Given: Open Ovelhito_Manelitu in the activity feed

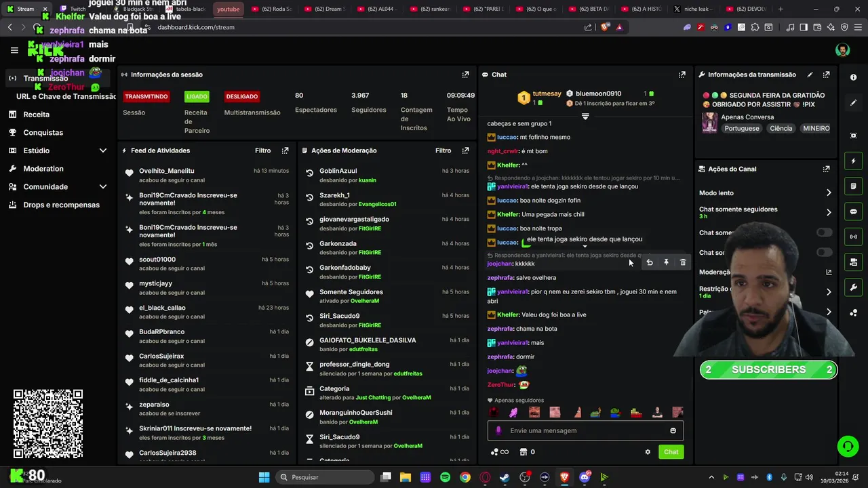Looking at the screenshot, I should click(x=167, y=171).
